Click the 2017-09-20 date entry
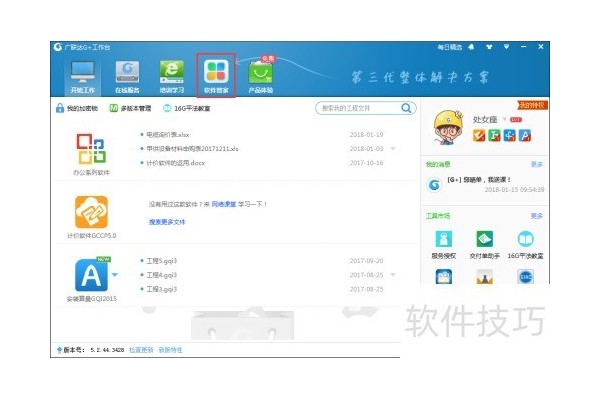 coord(366,261)
